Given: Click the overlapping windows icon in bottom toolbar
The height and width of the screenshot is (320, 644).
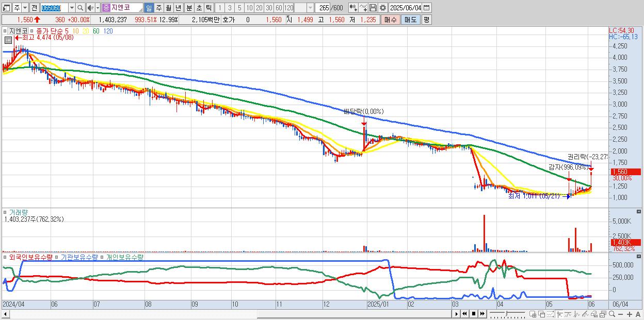Looking at the screenshot, I should (541, 314).
